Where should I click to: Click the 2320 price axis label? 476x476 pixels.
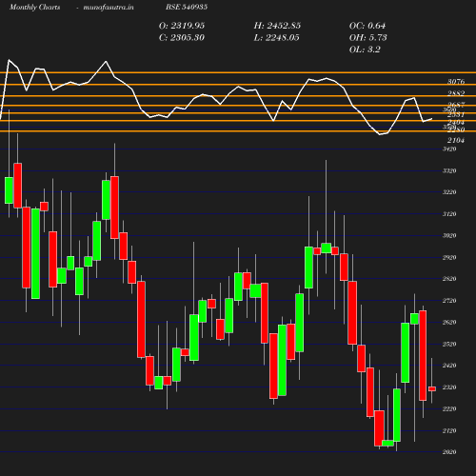[x=449, y=387]
